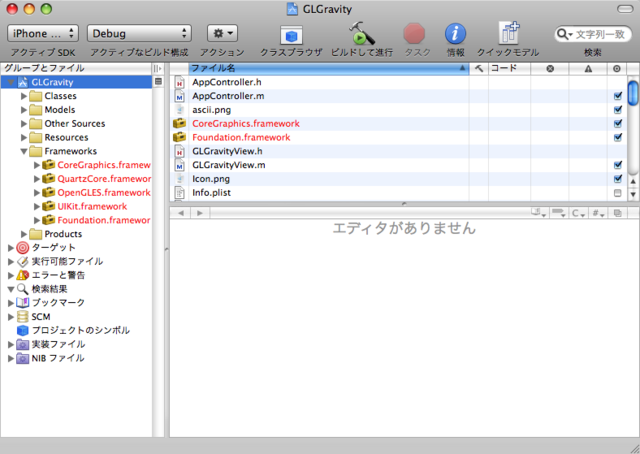The image size is (640, 454).
Task: Click the errors column header icon
Action: pos(550,69)
